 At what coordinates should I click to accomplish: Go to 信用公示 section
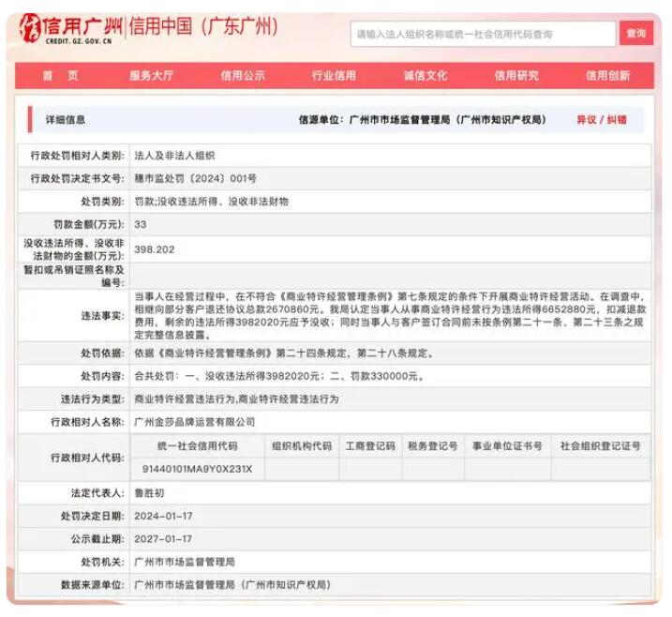pos(243,76)
